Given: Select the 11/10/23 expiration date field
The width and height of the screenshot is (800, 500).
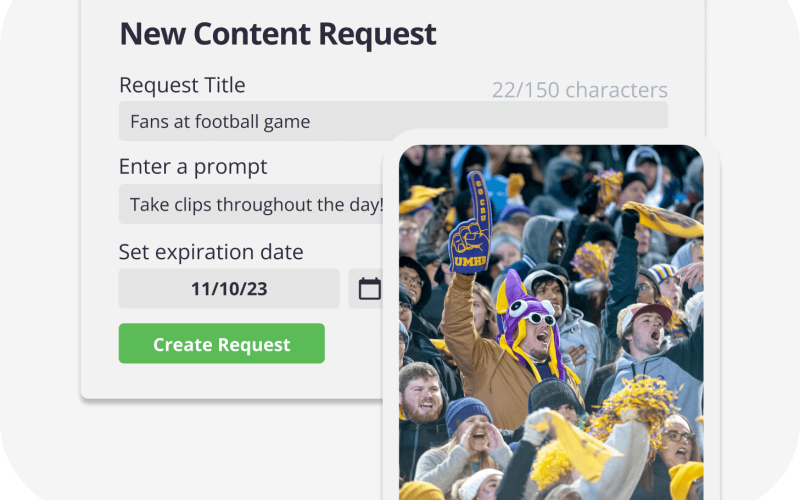Looking at the screenshot, I should pos(229,288).
